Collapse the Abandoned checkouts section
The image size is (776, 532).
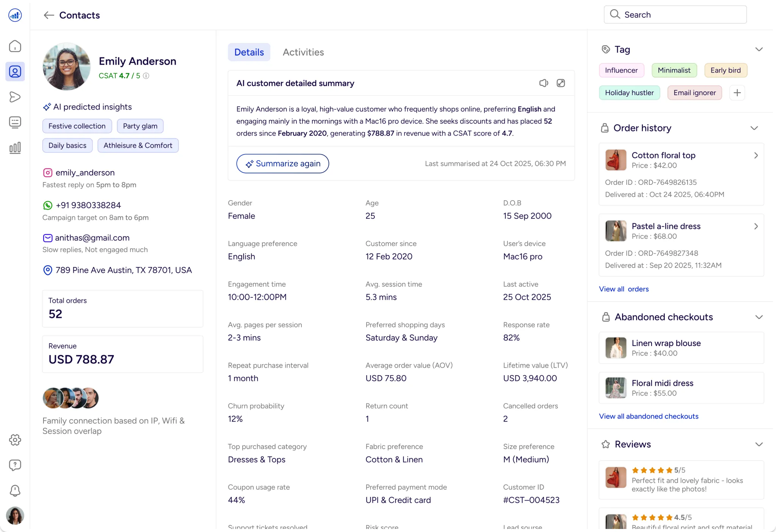(759, 317)
